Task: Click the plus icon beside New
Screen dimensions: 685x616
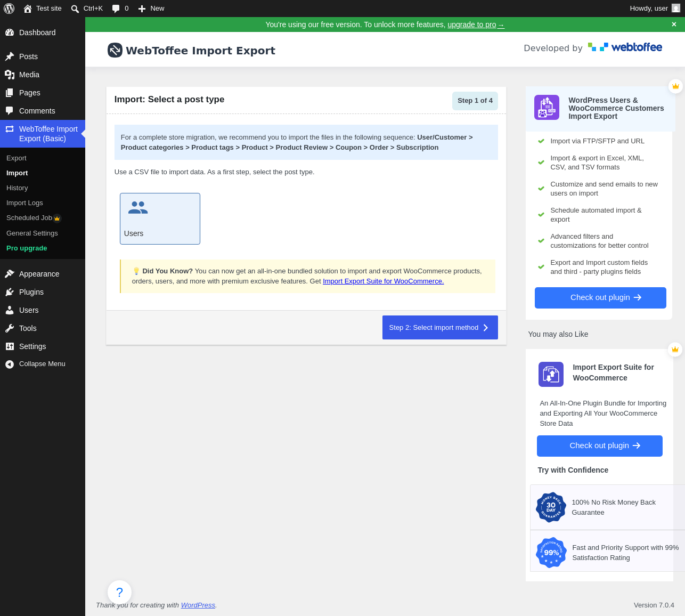Action: [x=142, y=9]
